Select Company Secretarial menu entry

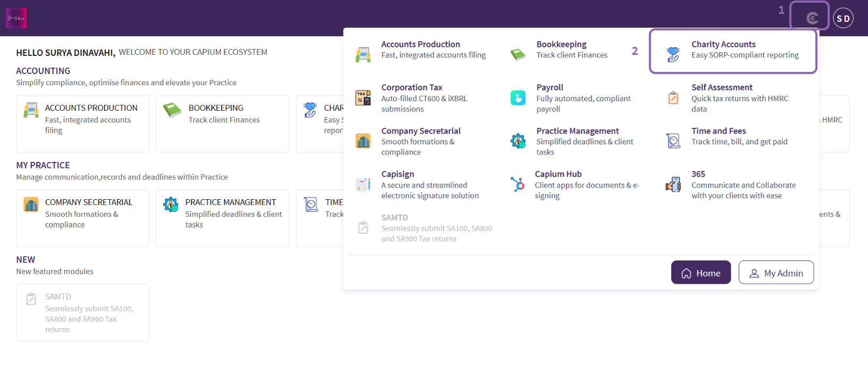pos(421,131)
